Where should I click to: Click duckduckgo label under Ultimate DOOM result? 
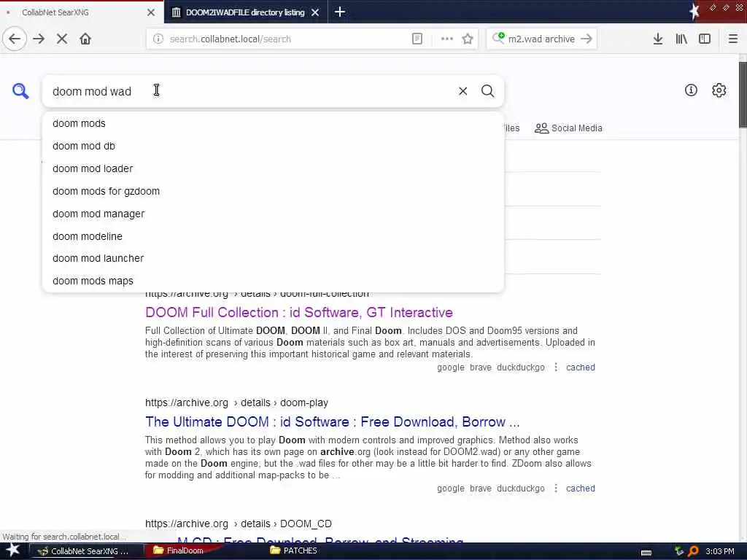click(521, 488)
